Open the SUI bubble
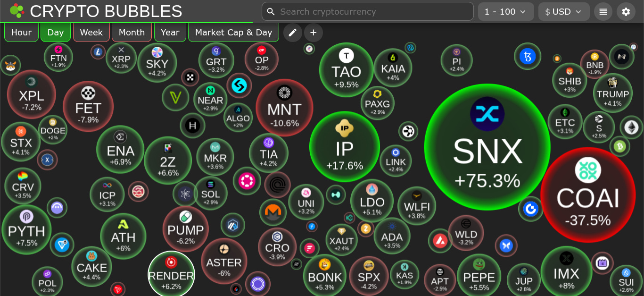Screen dimensions: 644x296 626,281
